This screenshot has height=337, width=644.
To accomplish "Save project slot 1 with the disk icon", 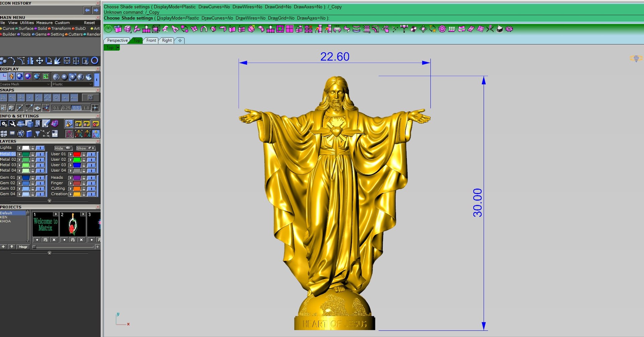I will tap(46, 240).
